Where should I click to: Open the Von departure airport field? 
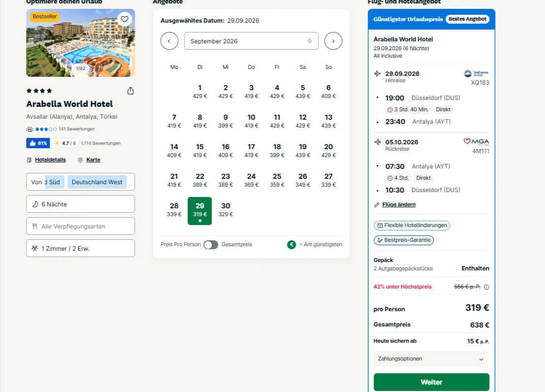point(80,182)
